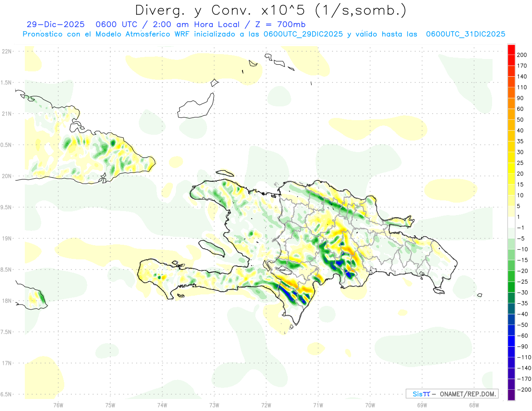Click the '76W' longitude label
This screenshot has height=411, width=532.
click(58, 405)
